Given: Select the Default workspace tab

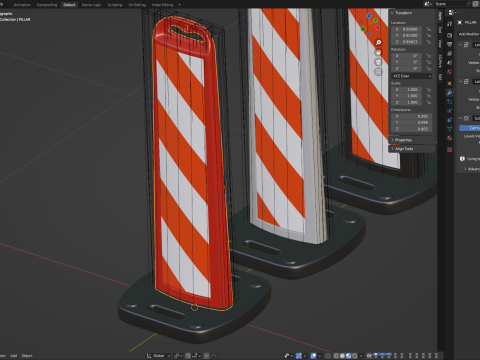Looking at the screenshot, I should point(69,5).
